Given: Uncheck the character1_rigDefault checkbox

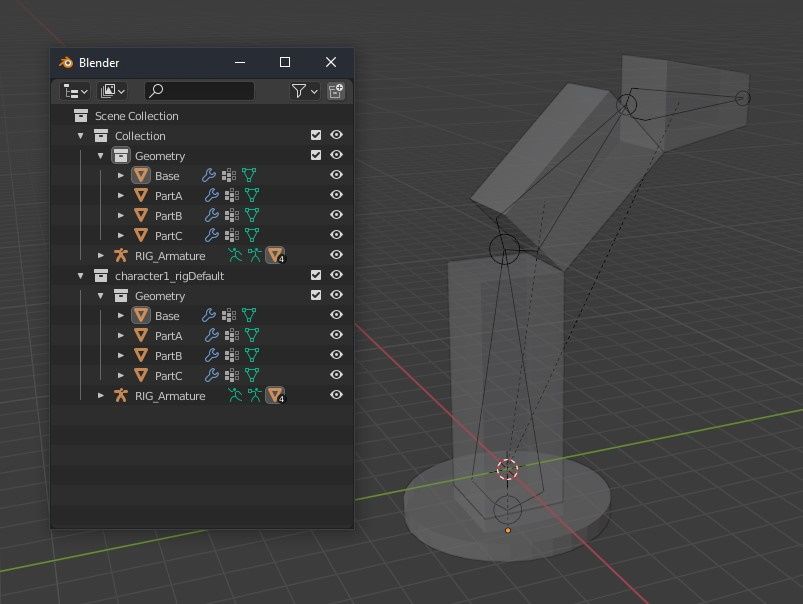Looking at the screenshot, I should click(x=316, y=275).
